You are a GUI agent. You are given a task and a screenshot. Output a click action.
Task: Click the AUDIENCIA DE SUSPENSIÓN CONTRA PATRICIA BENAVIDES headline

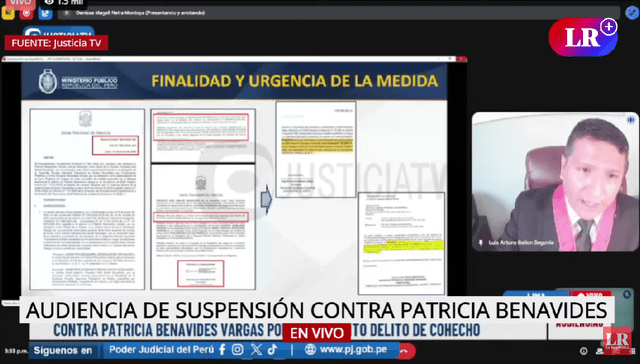(x=317, y=311)
